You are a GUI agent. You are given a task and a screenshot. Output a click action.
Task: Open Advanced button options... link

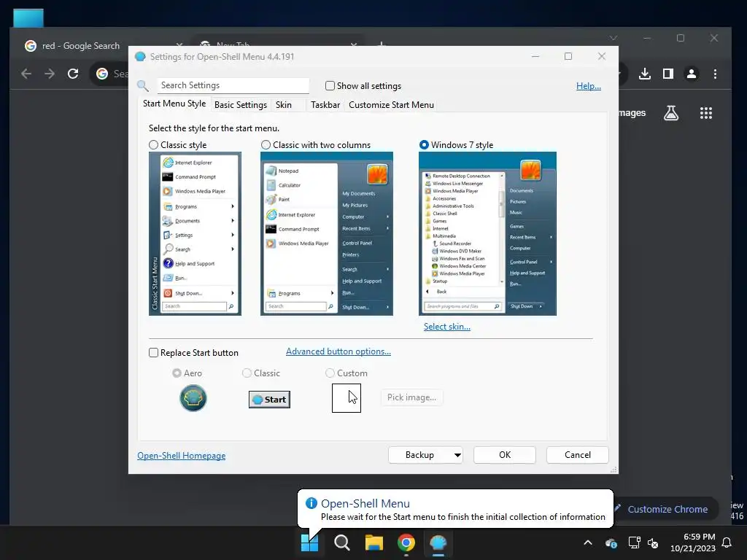tap(338, 351)
